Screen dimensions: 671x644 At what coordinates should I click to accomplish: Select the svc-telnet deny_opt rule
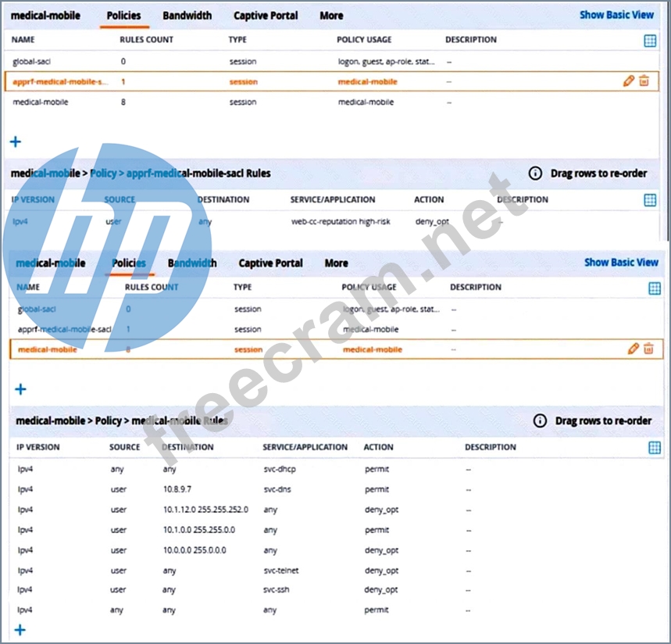pos(337,571)
